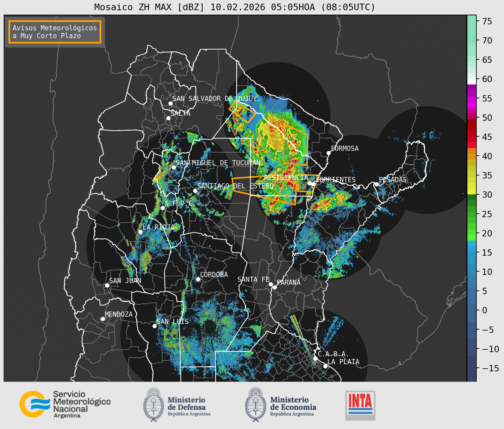The height and width of the screenshot is (429, 504).
Task: Click the LA PLATA label
Action: click(343, 362)
